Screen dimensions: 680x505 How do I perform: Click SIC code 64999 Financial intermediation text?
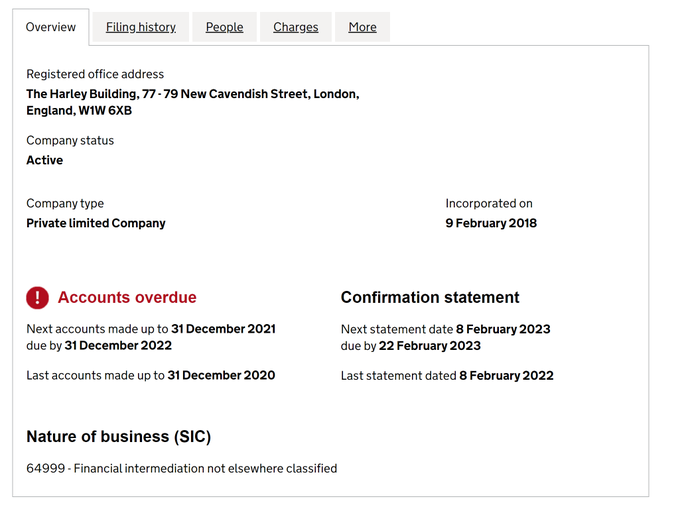(181, 468)
